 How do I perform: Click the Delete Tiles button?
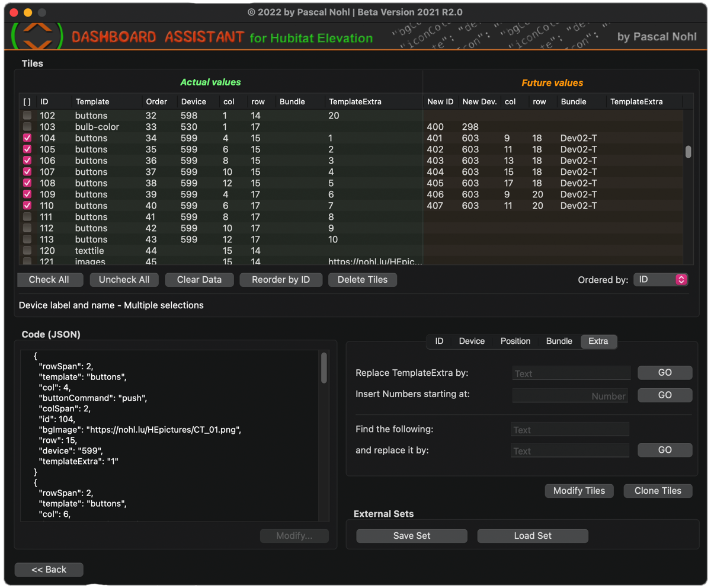(x=363, y=280)
